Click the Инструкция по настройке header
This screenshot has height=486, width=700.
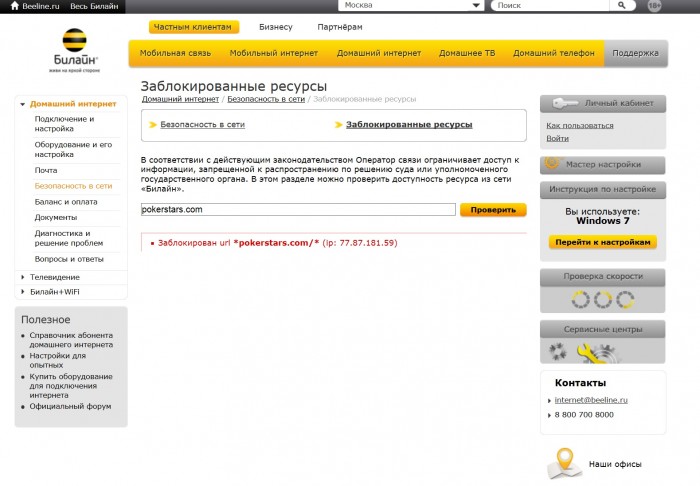tap(603, 190)
